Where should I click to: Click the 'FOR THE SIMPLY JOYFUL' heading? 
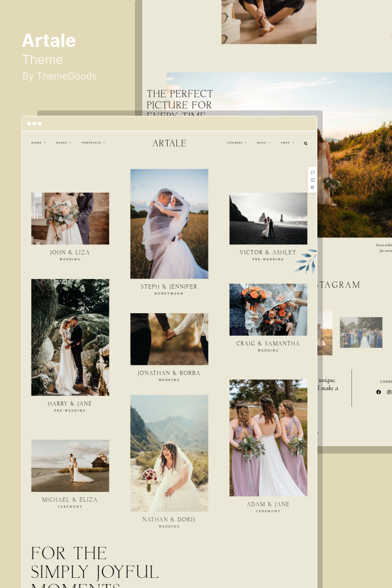[95, 562]
